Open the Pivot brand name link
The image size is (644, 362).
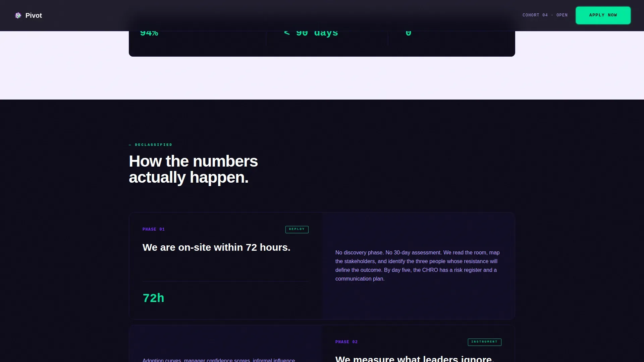coord(34,15)
